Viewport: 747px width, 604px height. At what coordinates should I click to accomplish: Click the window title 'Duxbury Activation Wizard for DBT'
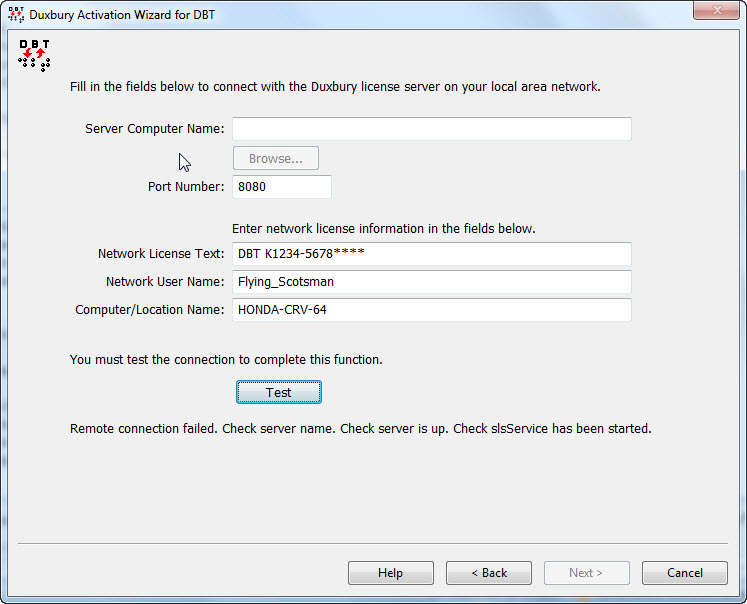coord(122,15)
